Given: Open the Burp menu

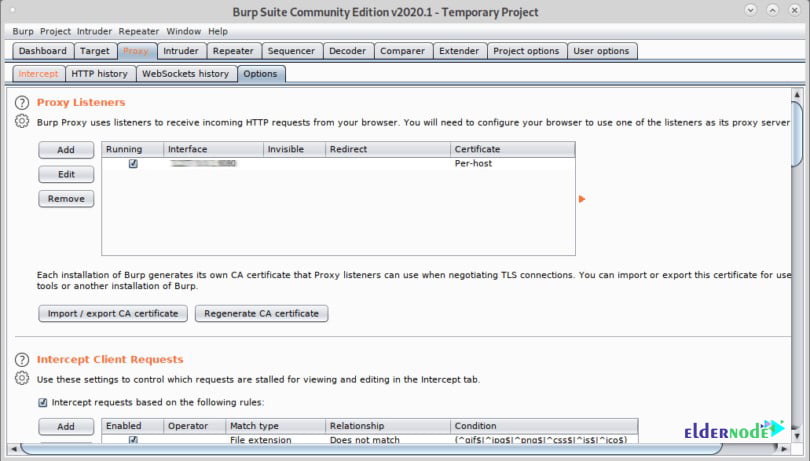Looking at the screenshot, I should 23,32.
